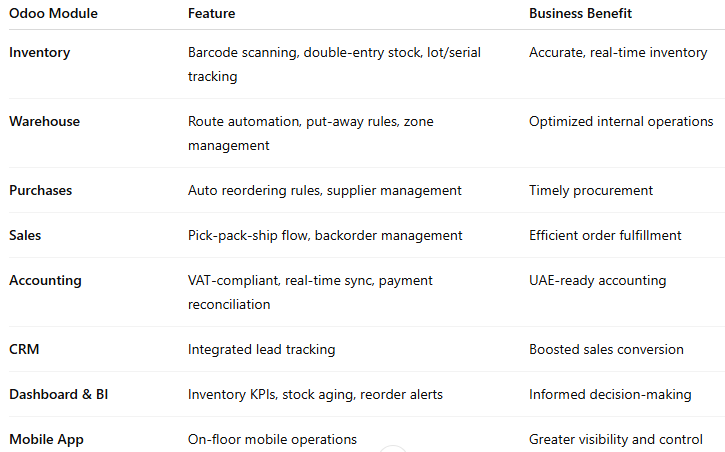Click the "Pick-pack-ship flow, backorder management" feature

(325, 236)
